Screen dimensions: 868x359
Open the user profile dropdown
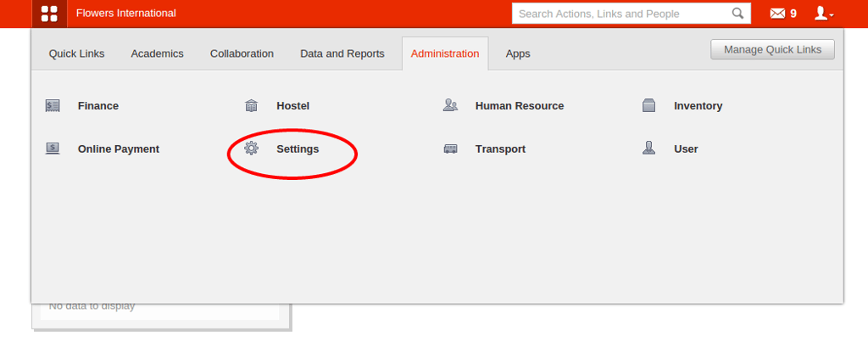click(824, 14)
